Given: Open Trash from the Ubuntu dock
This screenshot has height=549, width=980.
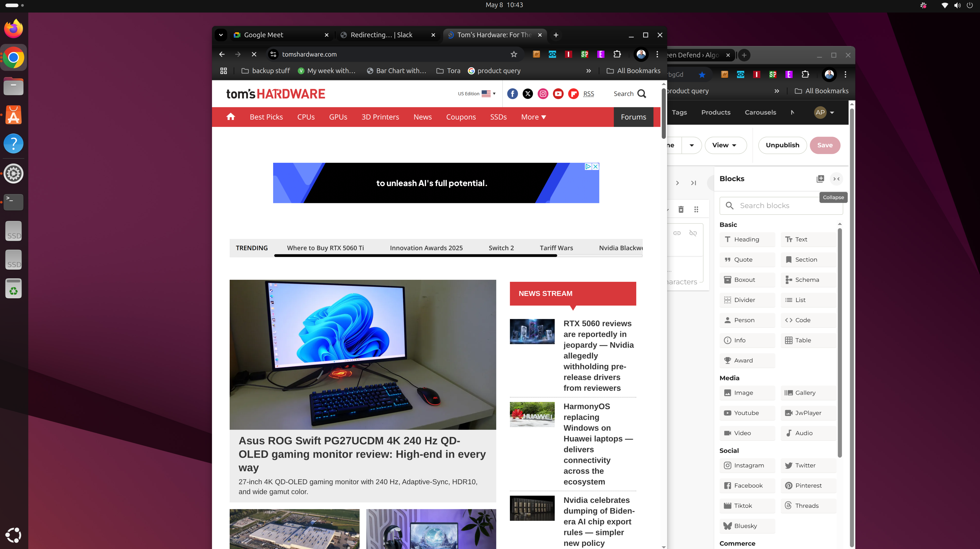Looking at the screenshot, I should tap(14, 289).
